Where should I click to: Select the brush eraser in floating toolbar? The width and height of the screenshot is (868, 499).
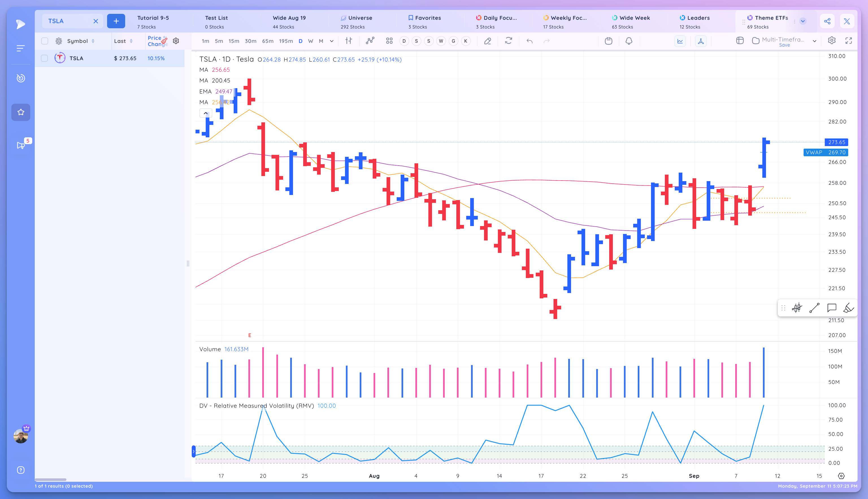[x=849, y=308]
